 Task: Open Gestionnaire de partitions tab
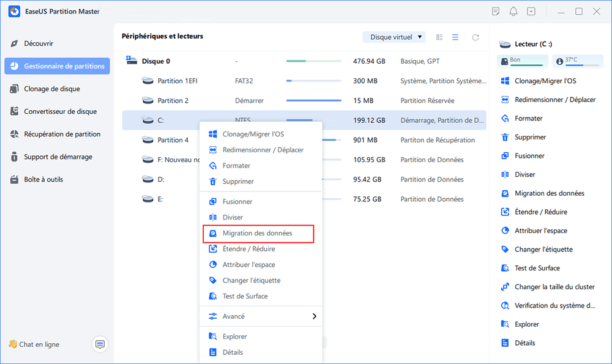click(x=57, y=66)
